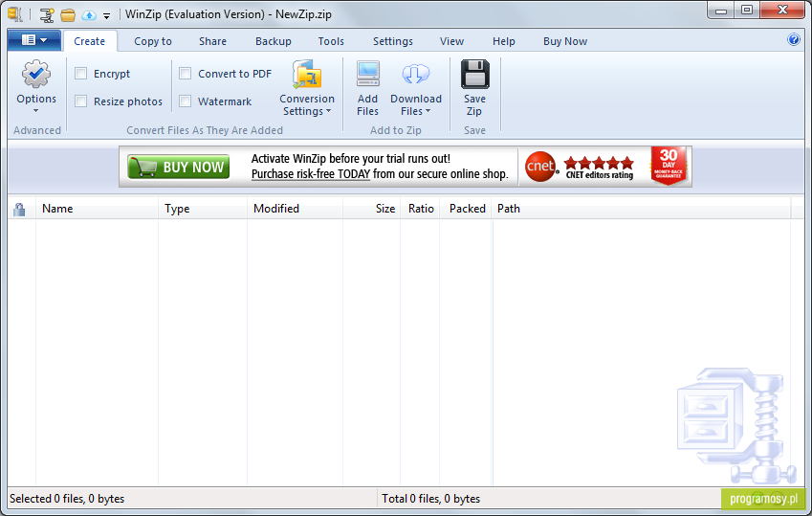Viewport: 812px width, 516px height.
Task: Click the Selected 0 files status text
Action: 67,499
